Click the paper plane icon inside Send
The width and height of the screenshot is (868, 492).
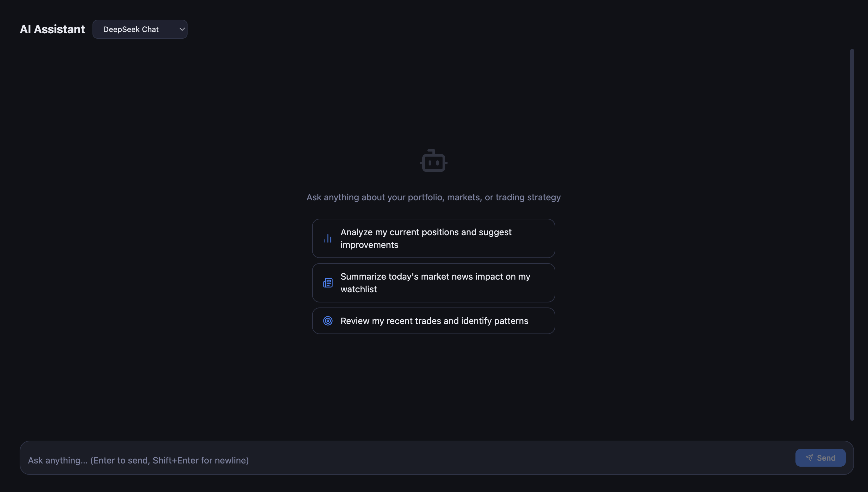point(809,457)
